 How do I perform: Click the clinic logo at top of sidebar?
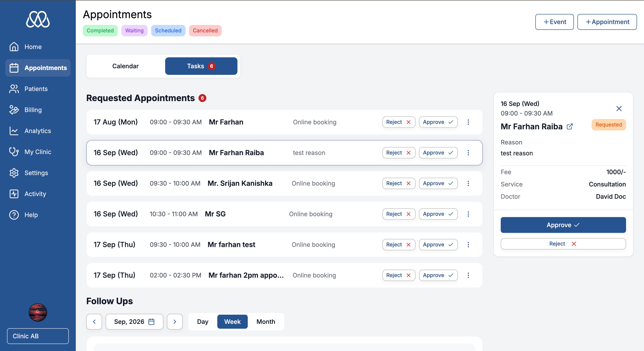coord(38,19)
